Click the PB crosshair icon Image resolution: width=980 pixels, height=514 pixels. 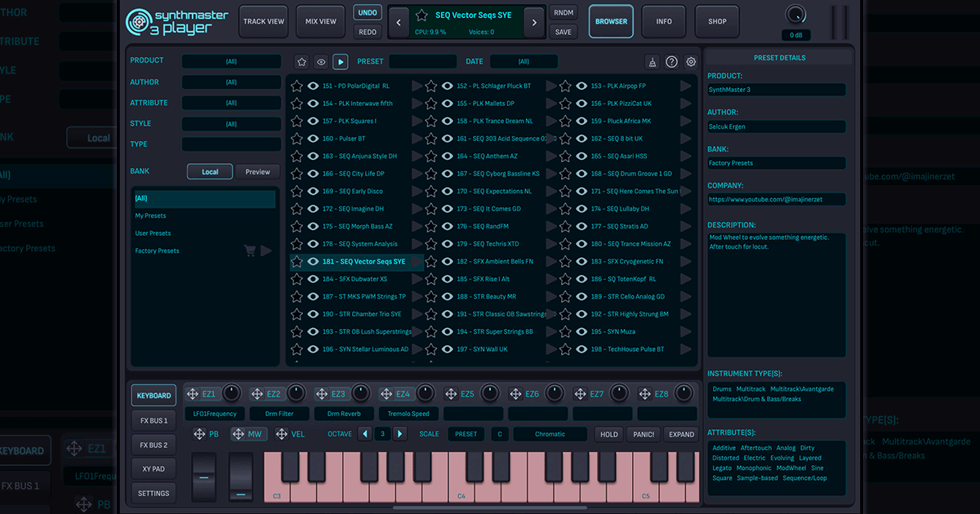[199, 434]
